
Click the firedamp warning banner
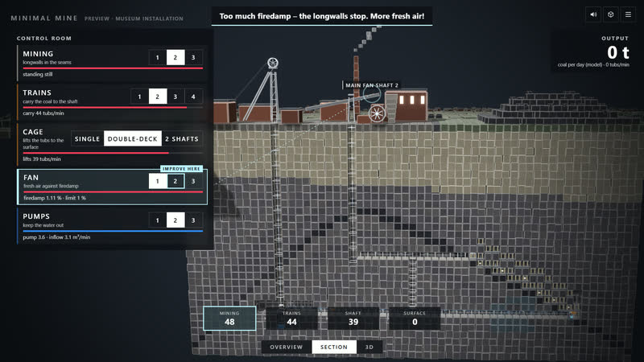coord(321,16)
